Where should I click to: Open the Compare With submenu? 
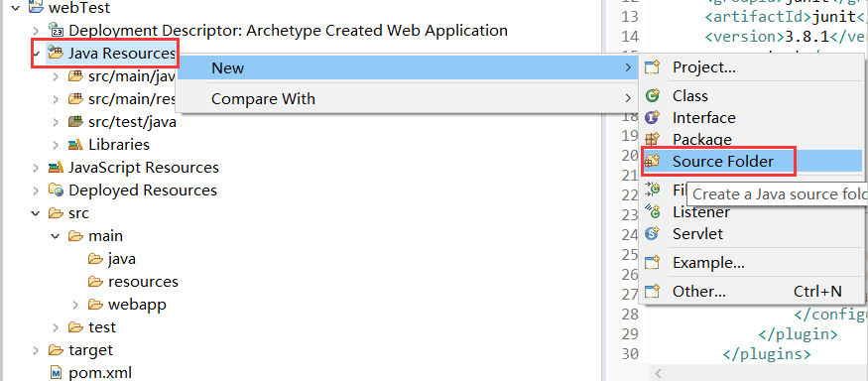click(x=408, y=98)
